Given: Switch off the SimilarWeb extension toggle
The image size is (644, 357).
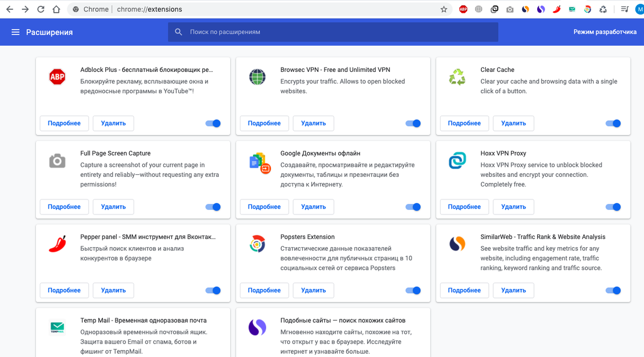Looking at the screenshot, I should click(x=613, y=291).
